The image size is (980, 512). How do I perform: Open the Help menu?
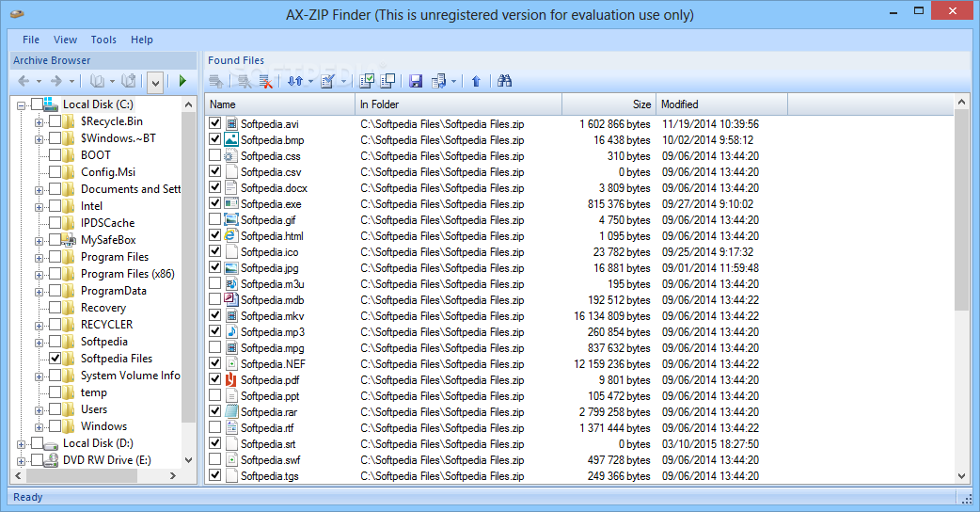[142, 40]
